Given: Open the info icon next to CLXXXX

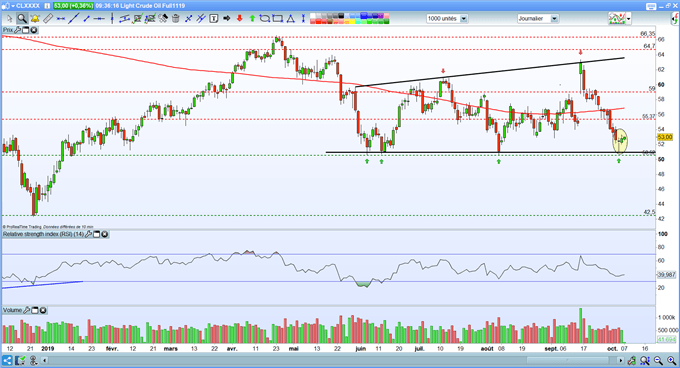Looking at the screenshot, I should pos(47,6).
